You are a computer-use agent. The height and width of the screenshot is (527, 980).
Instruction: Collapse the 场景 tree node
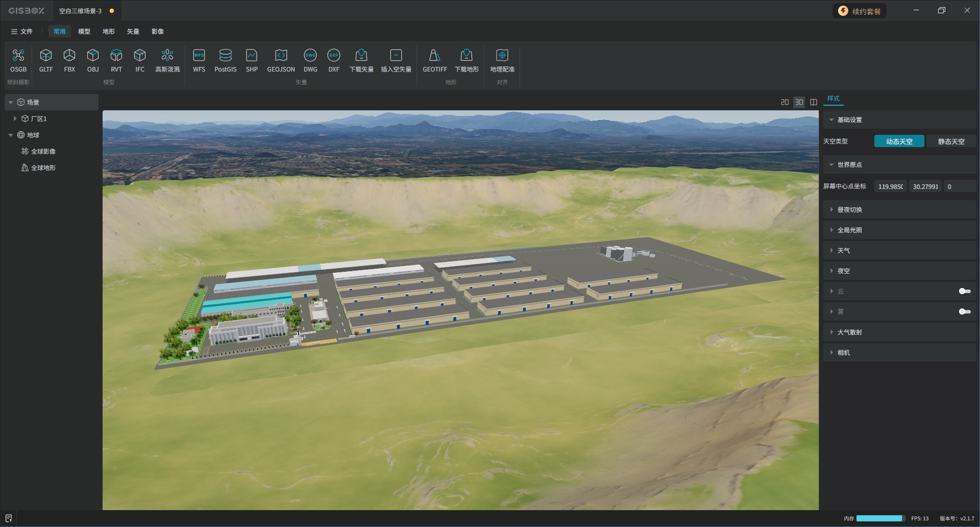coord(11,103)
